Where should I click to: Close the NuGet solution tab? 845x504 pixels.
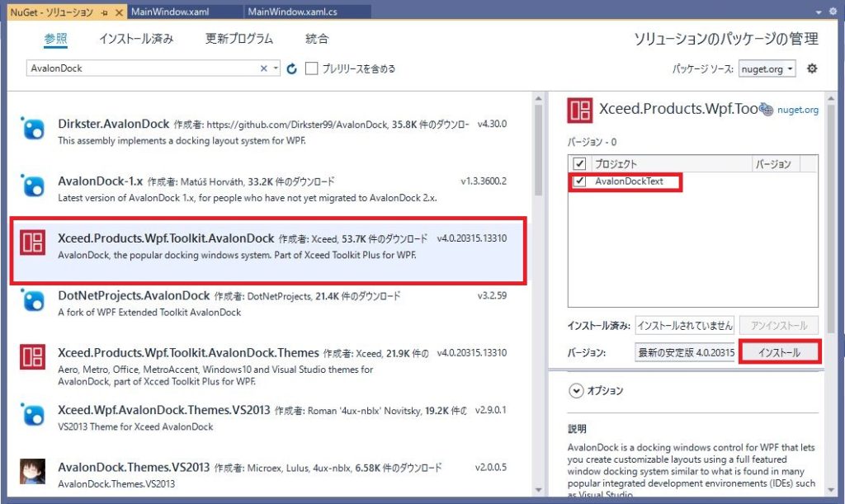point(119,12)
